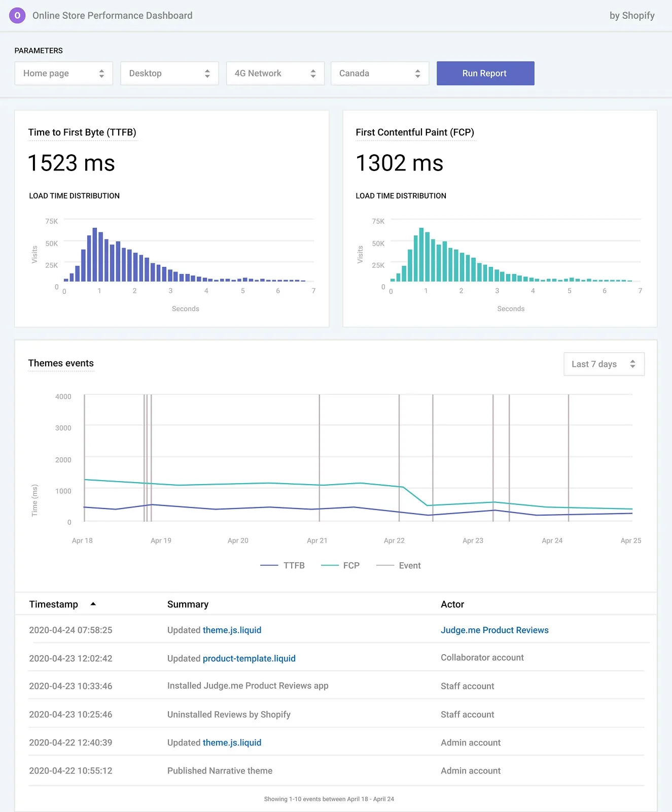The width and height of the screenshot is (672, 812).
Task: Click the purple dashboard logo icon
Action: 17,15
